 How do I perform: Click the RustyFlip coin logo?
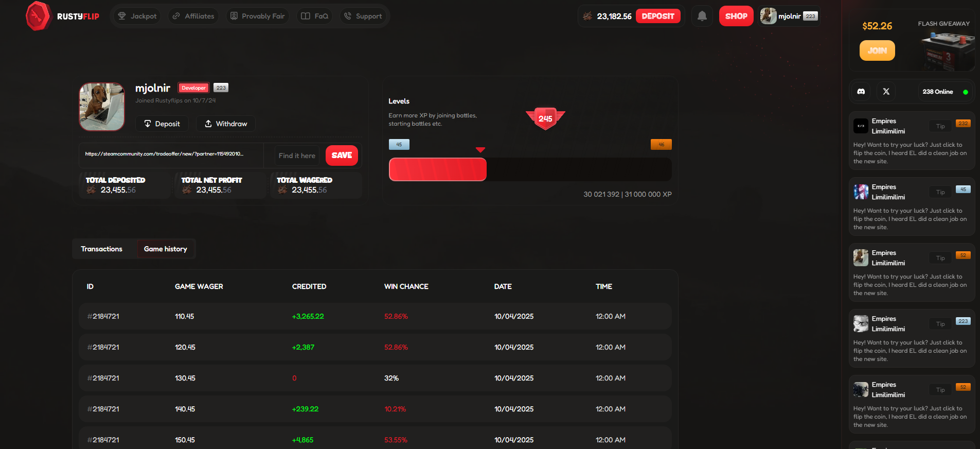click(38, 16)
